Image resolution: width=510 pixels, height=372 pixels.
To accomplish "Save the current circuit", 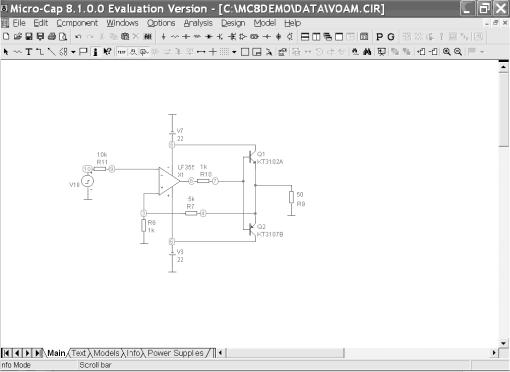I will click(x=29, y=37).
